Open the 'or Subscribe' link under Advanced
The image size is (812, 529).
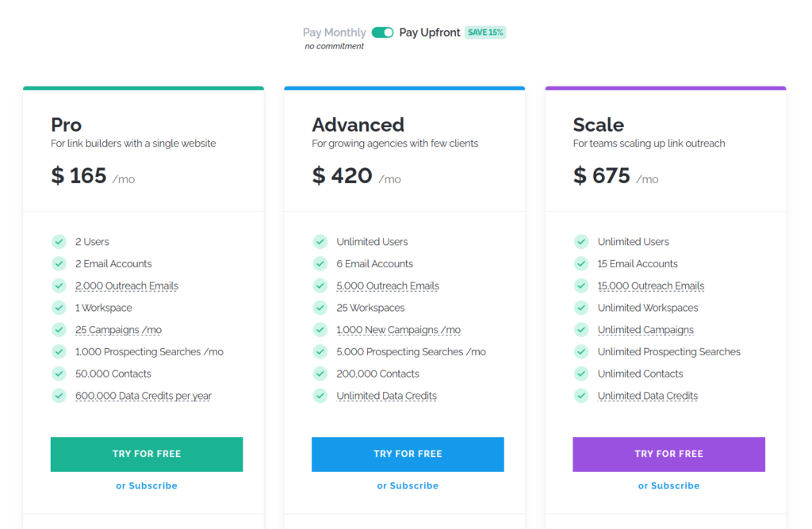point(408,485)
